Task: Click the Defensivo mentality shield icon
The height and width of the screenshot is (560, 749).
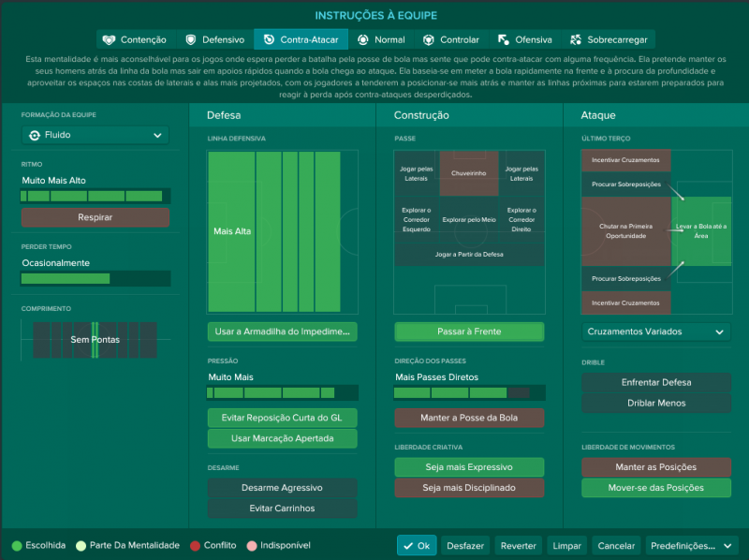Action: (x=191, y=40)
